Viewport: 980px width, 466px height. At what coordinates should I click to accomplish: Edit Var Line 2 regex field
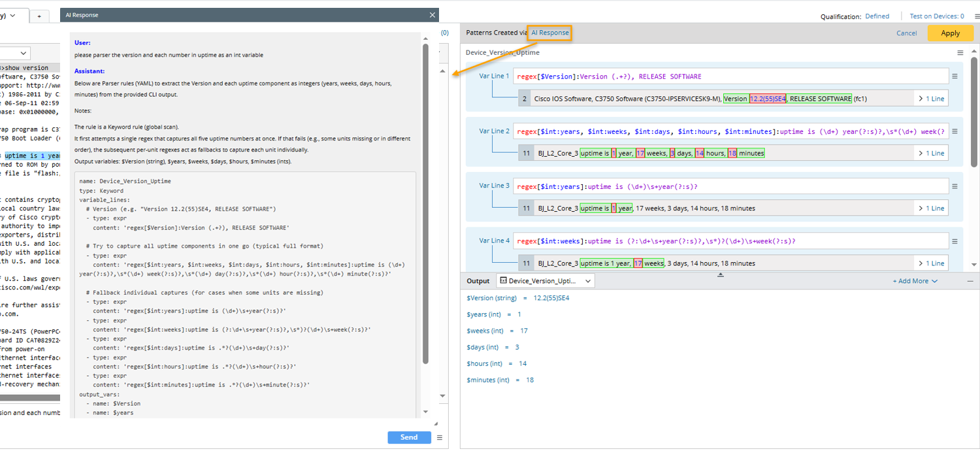pyautogui.click(x=730, y=131)
